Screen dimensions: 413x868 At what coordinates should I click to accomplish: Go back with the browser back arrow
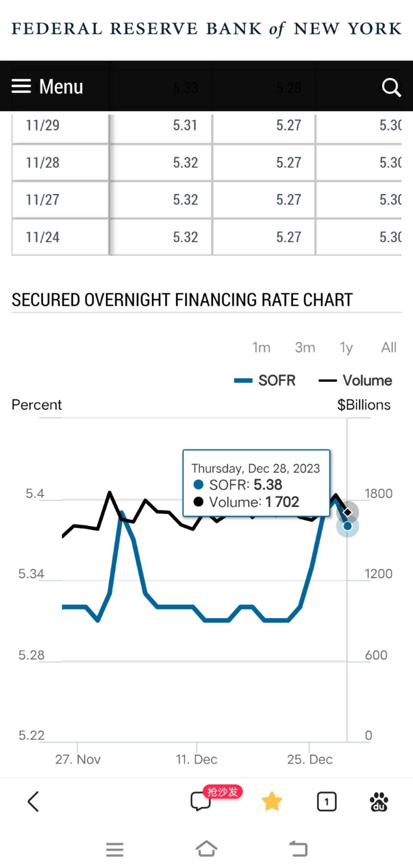pos(33,801)
